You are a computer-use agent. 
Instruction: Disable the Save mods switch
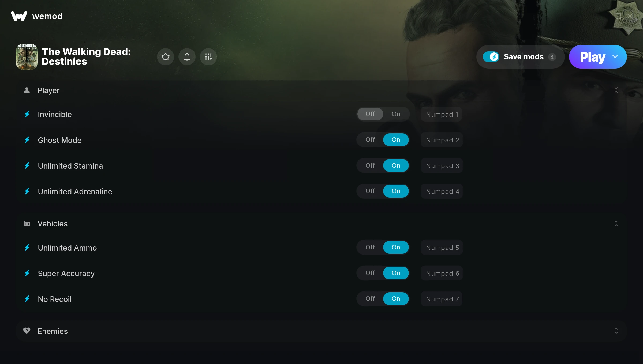point(491,57)
